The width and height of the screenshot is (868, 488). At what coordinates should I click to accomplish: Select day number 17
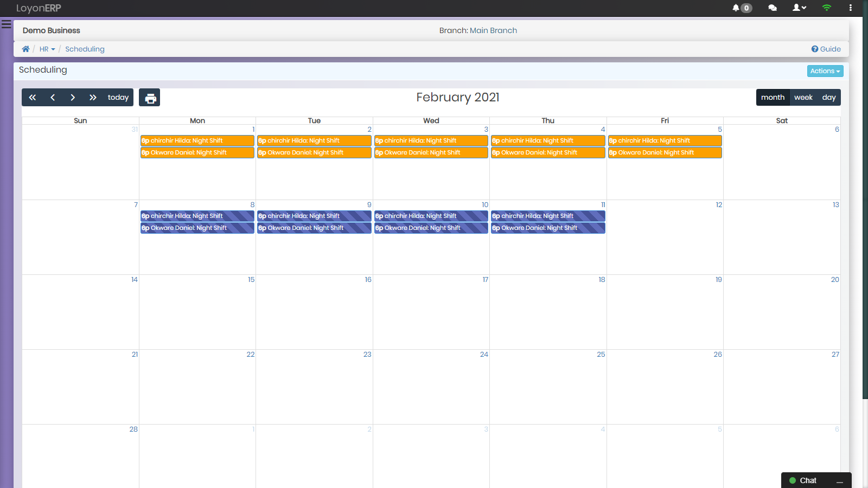(486, 280)
